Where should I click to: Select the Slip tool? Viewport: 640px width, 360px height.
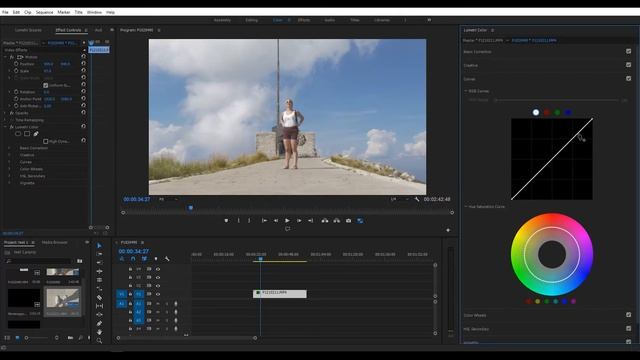coord(99,306)
